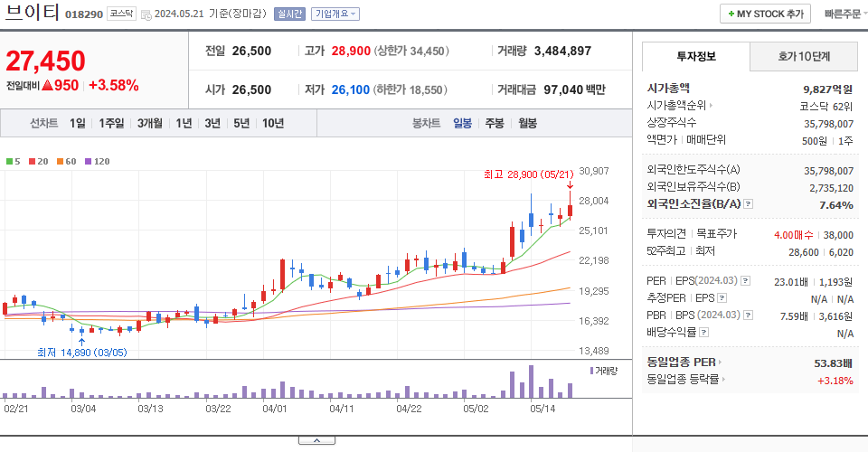
Task: Click the arrow beside 동일업종 PER
Action: [721, 363]
